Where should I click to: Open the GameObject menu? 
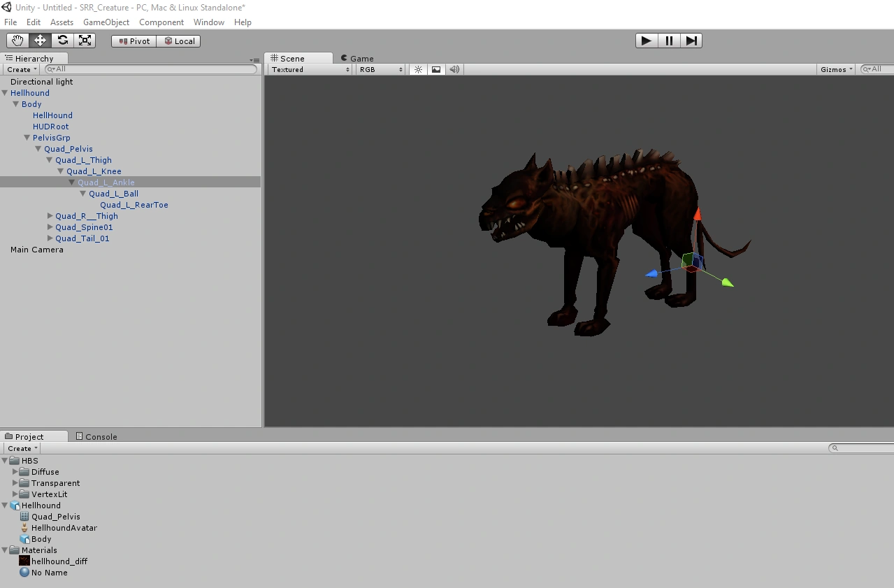tap(106, 22)
